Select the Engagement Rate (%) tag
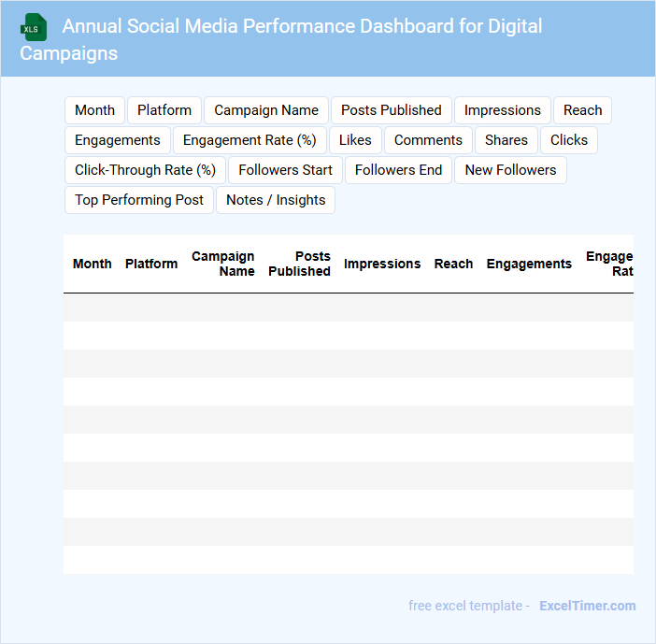656x644 pixels. [x=250, y=140]
